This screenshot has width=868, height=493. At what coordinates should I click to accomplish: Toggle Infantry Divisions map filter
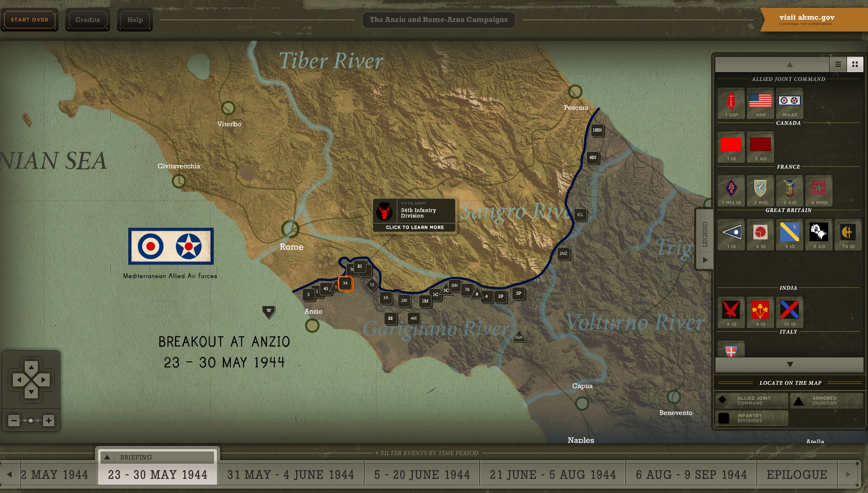point(751,418)
